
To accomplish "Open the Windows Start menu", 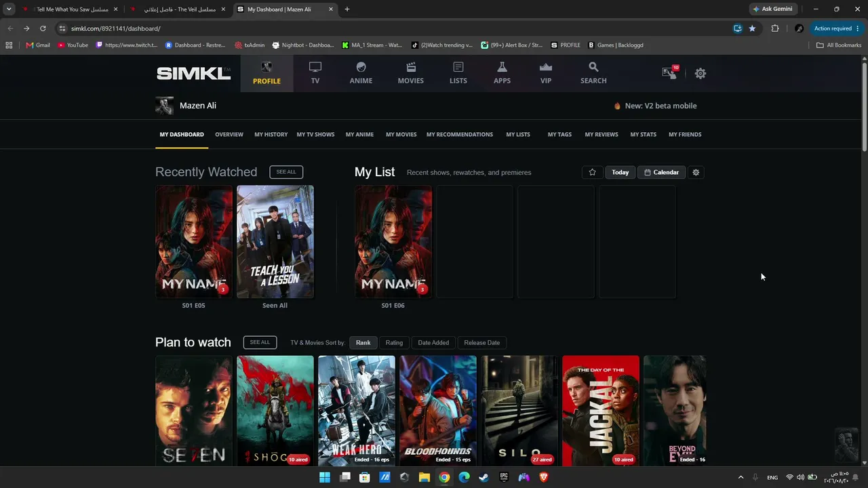I will pyautogui.click(x=325, y=477).
